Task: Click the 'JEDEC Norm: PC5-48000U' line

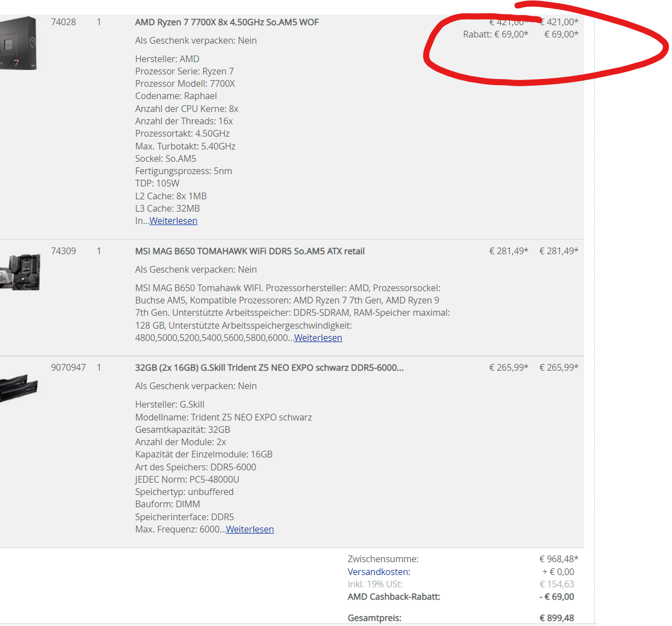Action: [x=187, y=479]
